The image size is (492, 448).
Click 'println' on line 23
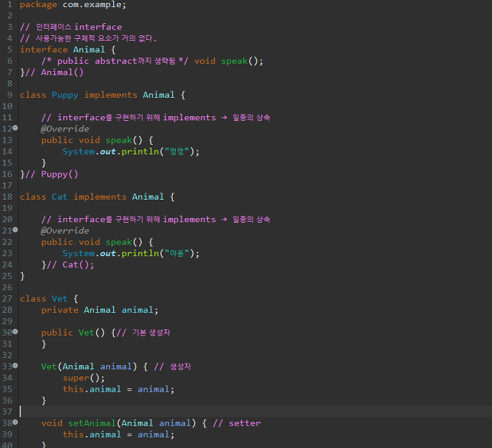(x=141, y=253)
